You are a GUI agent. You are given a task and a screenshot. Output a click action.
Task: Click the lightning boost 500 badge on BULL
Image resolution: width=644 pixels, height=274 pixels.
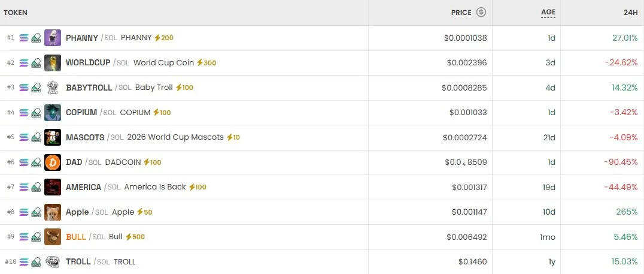point(135,237)
